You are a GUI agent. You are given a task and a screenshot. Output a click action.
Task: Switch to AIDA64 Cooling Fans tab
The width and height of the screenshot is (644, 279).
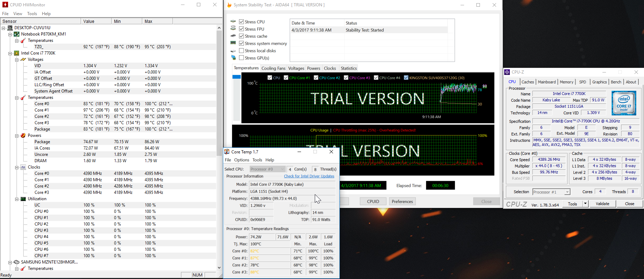click(x=273, y=68)
